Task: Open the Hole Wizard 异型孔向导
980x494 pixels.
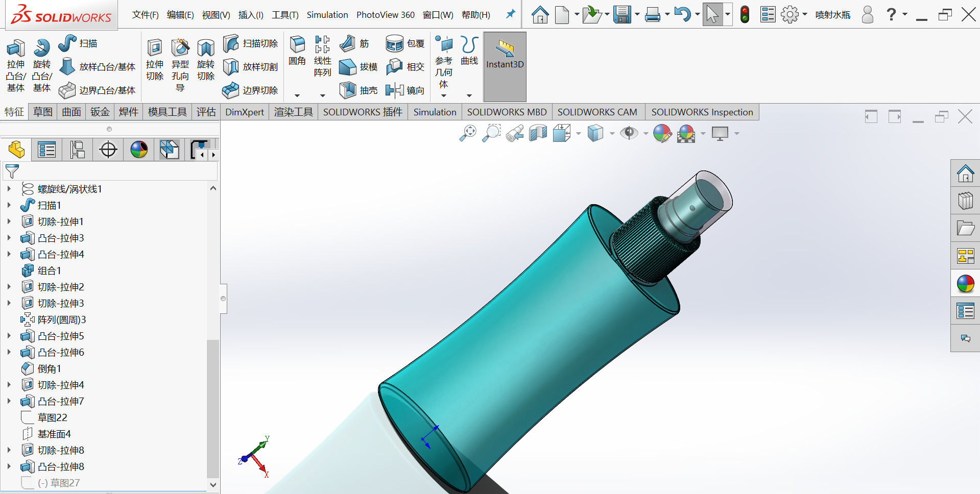Action: point(180,65)
